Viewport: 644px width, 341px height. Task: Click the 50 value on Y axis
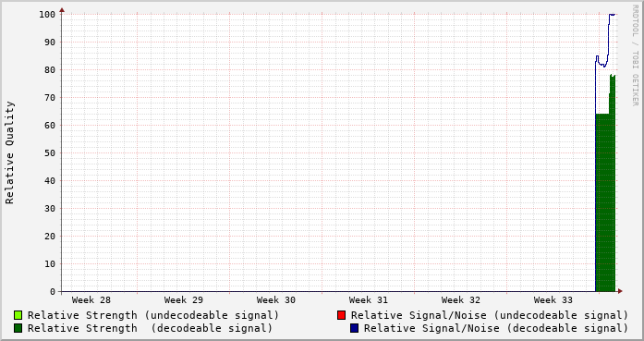pos(50,153)
